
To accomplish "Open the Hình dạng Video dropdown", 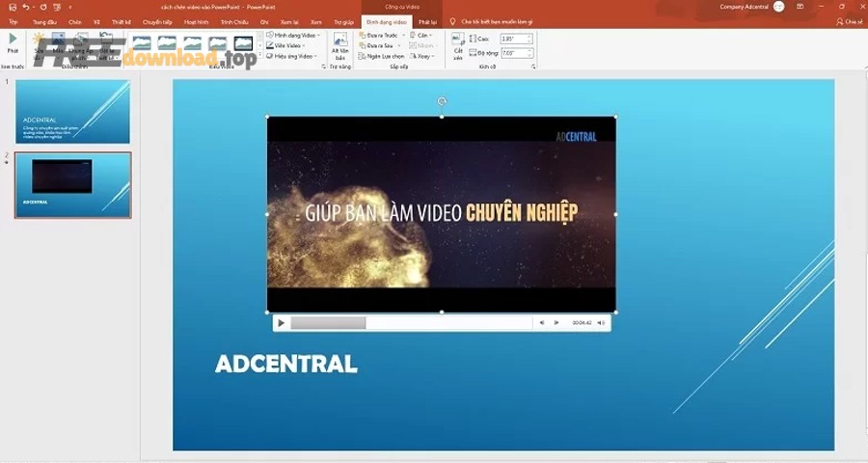I will pyautogui.click(x=293, y=35).
